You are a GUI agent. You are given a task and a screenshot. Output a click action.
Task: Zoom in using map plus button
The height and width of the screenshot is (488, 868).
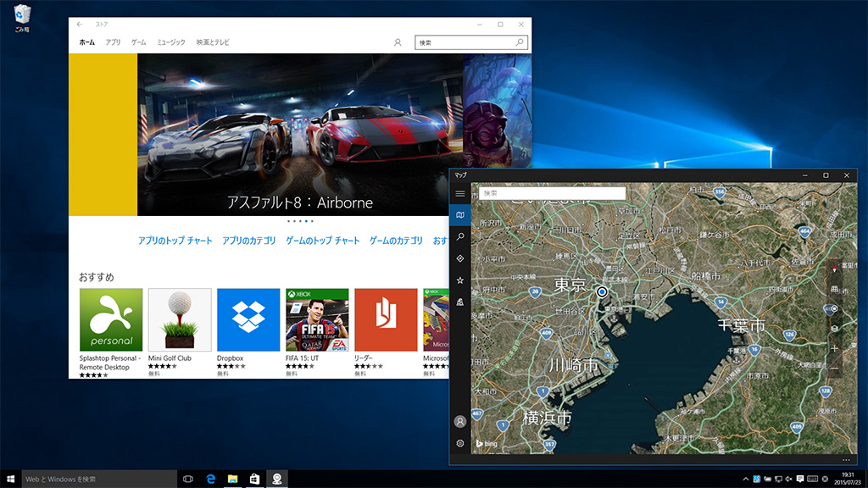point(835,348)
